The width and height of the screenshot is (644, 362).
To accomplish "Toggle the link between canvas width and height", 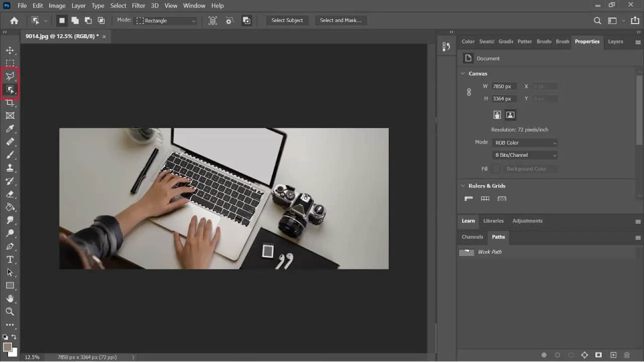I will pos(468,92).
